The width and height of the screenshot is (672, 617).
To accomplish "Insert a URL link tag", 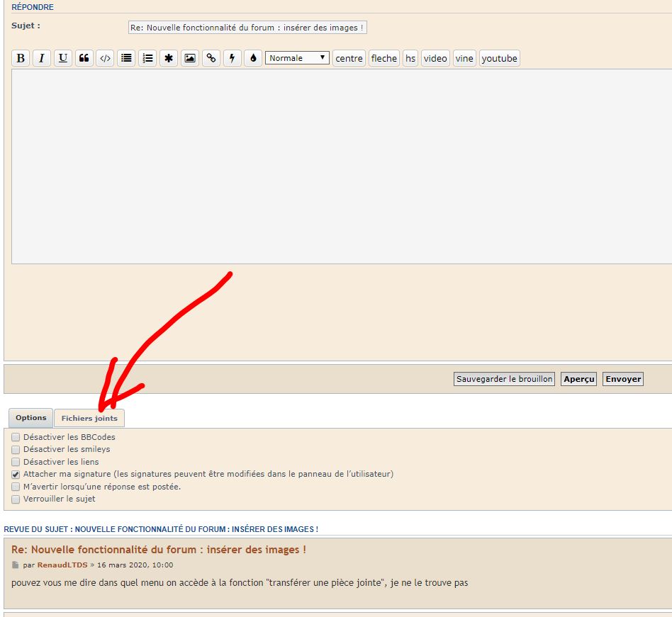I will coord(211,58).
